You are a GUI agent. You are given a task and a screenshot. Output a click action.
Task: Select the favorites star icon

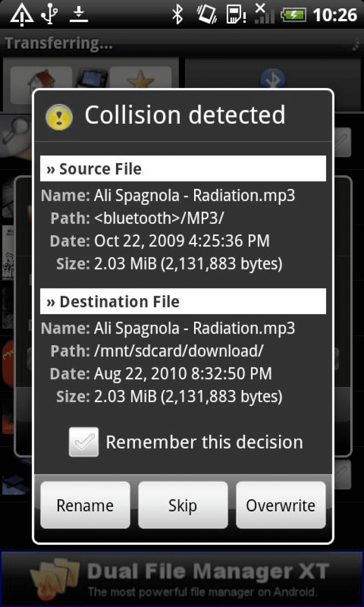tap(141, 78)
